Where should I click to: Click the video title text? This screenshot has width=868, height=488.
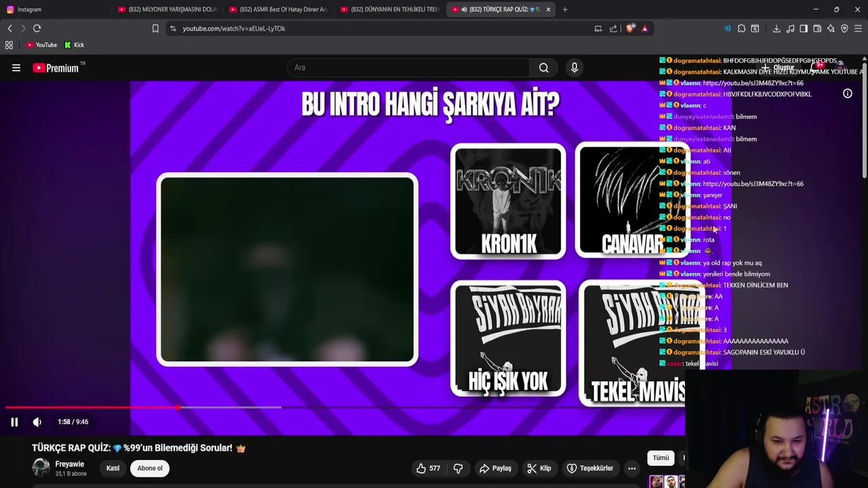point(138,448)
